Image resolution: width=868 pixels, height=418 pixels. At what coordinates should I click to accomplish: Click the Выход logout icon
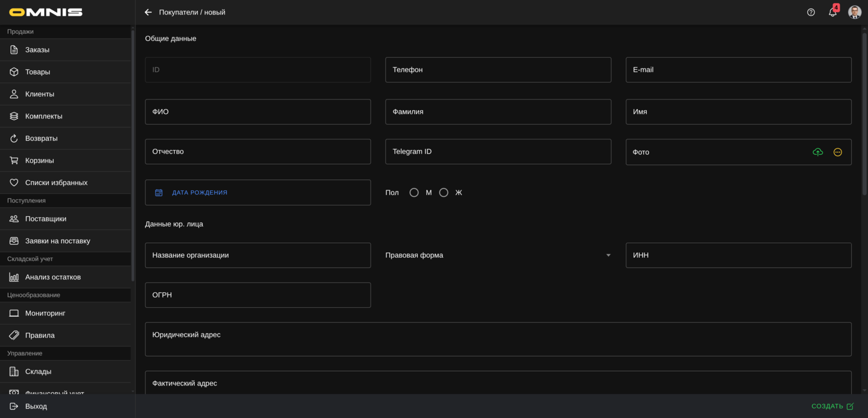(x=14, y=407)
